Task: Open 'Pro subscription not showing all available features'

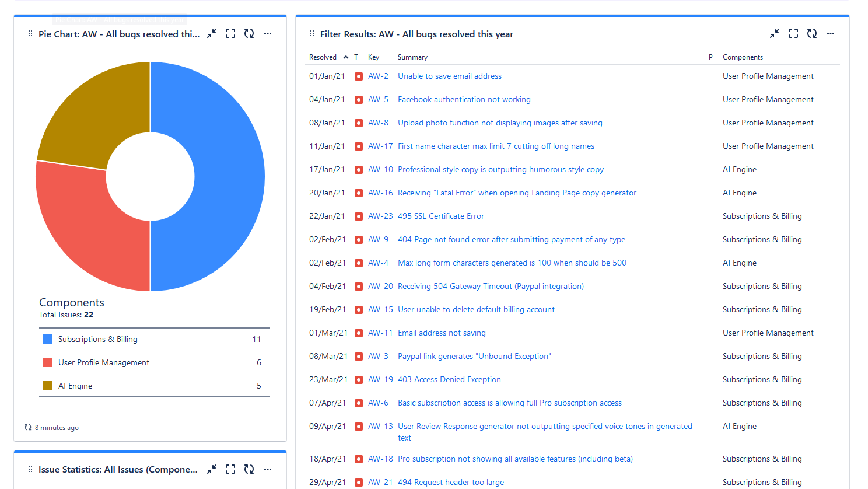Action: coord(515,459)
